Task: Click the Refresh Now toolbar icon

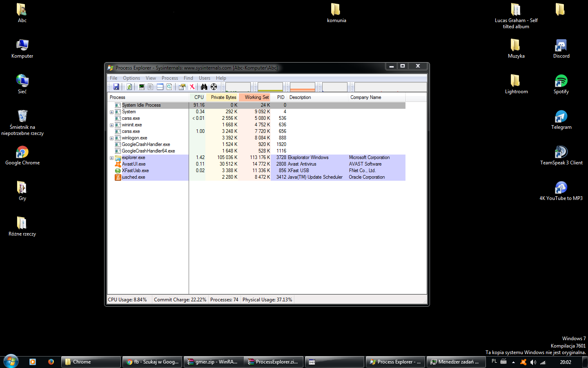Action: (129, 87)
